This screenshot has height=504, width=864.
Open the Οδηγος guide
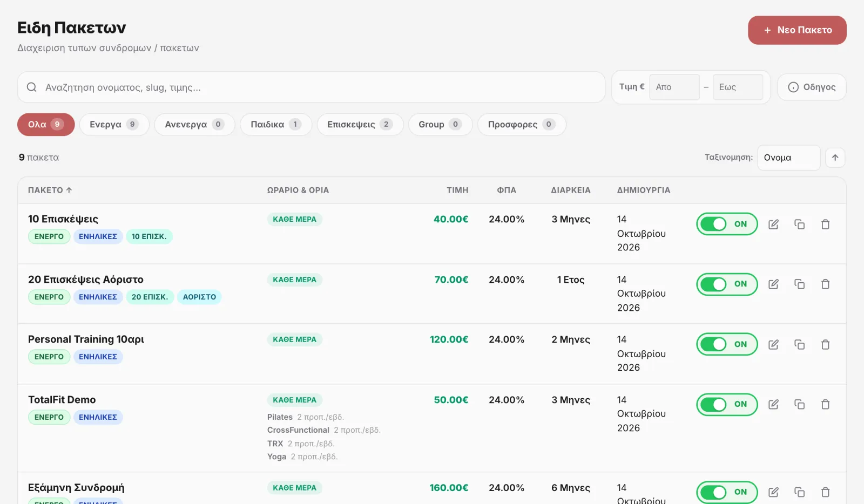(812, 87)
